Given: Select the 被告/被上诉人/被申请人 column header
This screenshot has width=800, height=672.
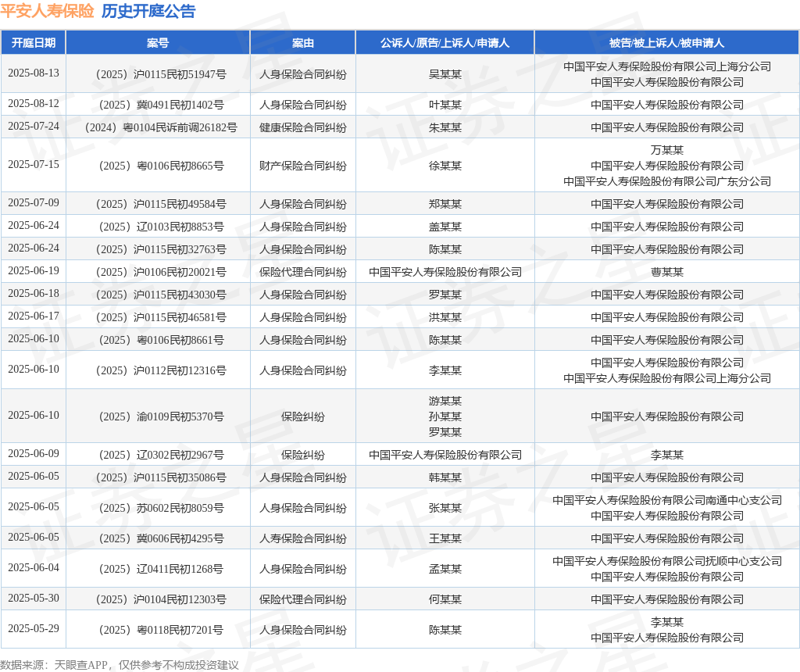Looking at the screenshot, I should pyautogui.click(x=667, y=43).
